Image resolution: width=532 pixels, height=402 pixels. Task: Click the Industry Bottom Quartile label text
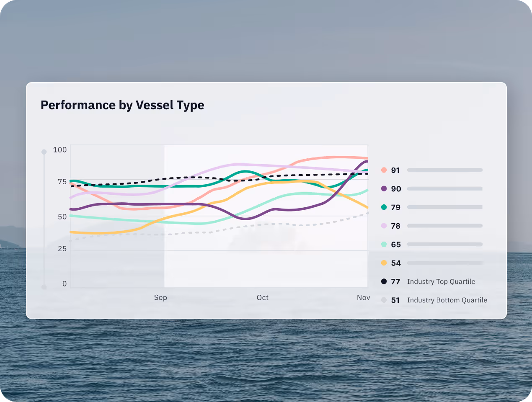pos(447,300)
